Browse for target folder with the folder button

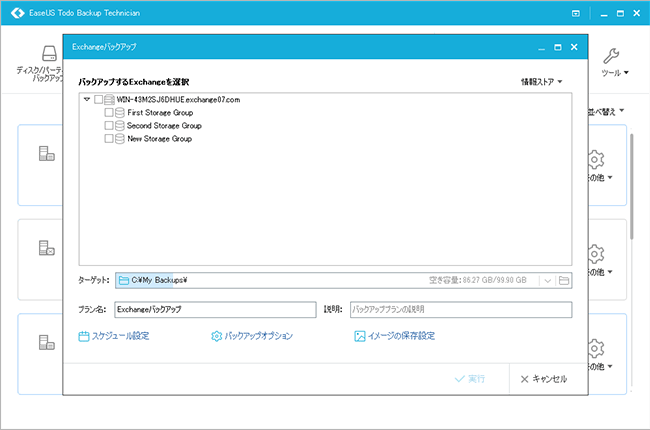coord(564,281)
